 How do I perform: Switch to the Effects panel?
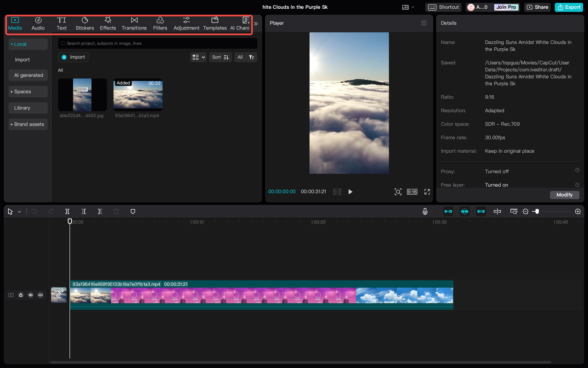[x=107, y=23]
